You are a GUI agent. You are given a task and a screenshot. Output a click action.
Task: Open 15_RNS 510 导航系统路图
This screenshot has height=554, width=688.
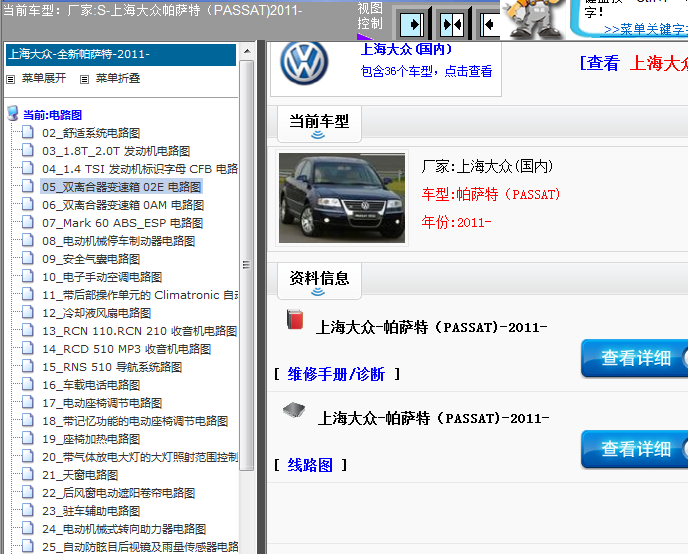coord(112,367)
